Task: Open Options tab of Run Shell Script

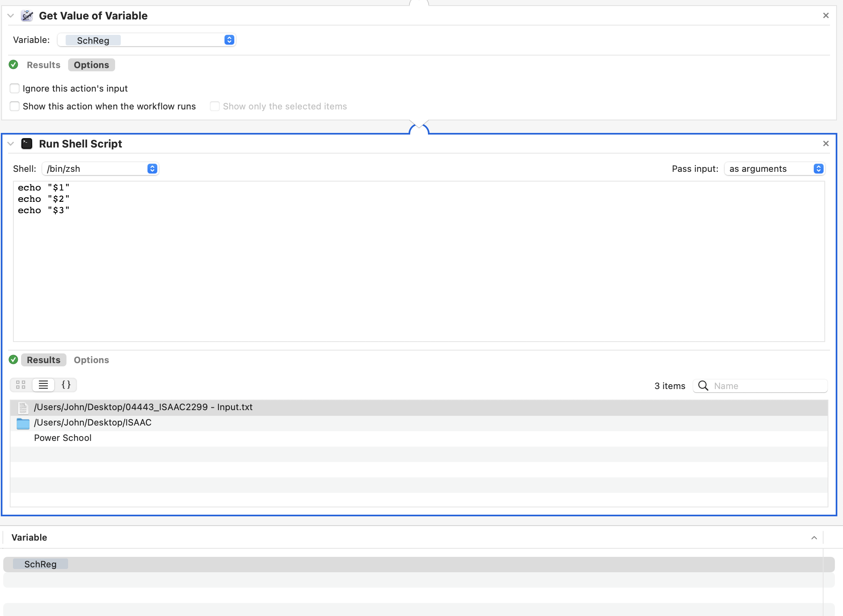Action: 91,360
